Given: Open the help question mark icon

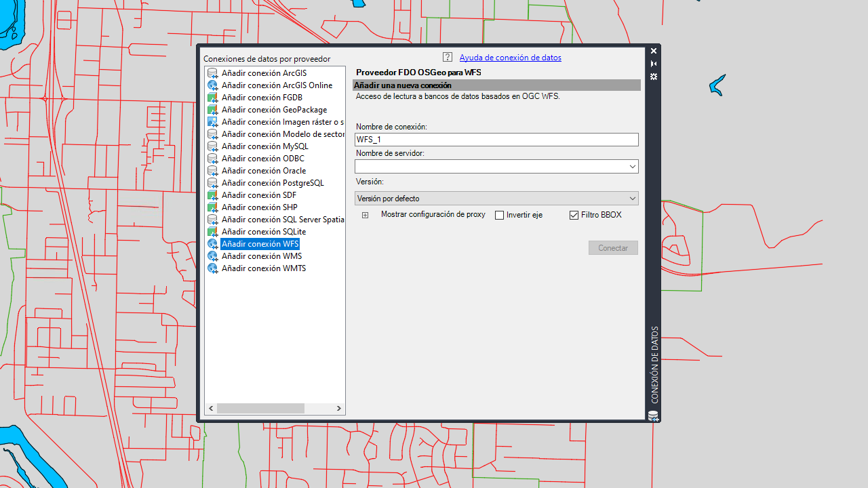Looking at the screenshot, I should (447, 57).
